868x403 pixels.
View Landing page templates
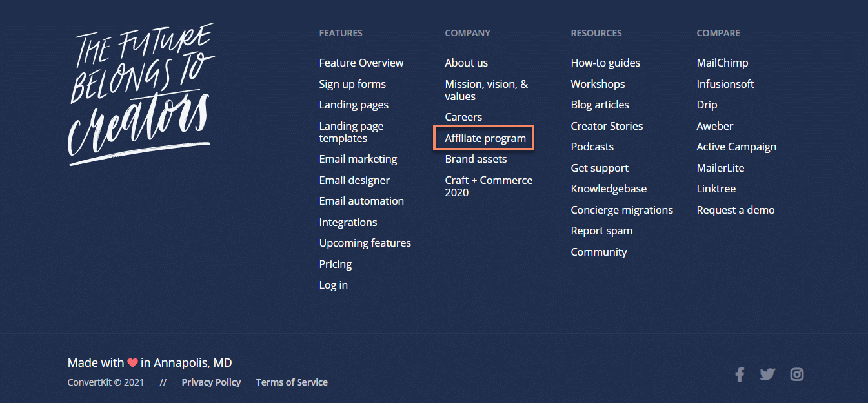click(x=351, y=132)
